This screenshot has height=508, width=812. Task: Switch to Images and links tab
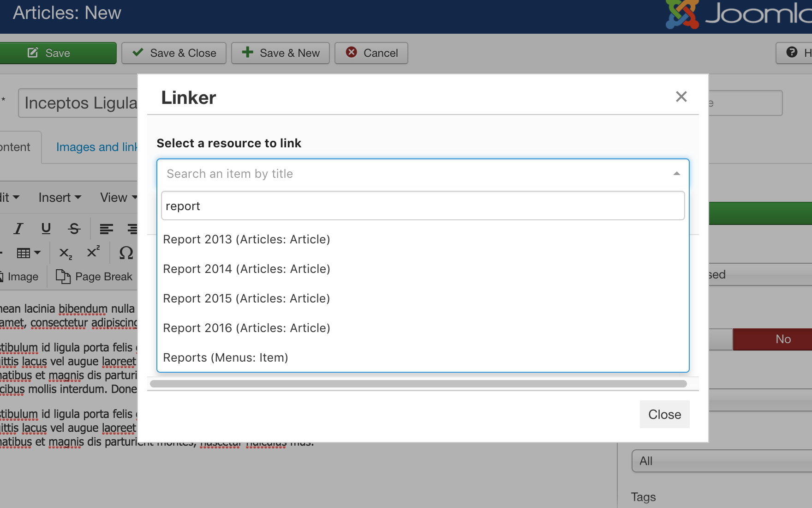97,147
